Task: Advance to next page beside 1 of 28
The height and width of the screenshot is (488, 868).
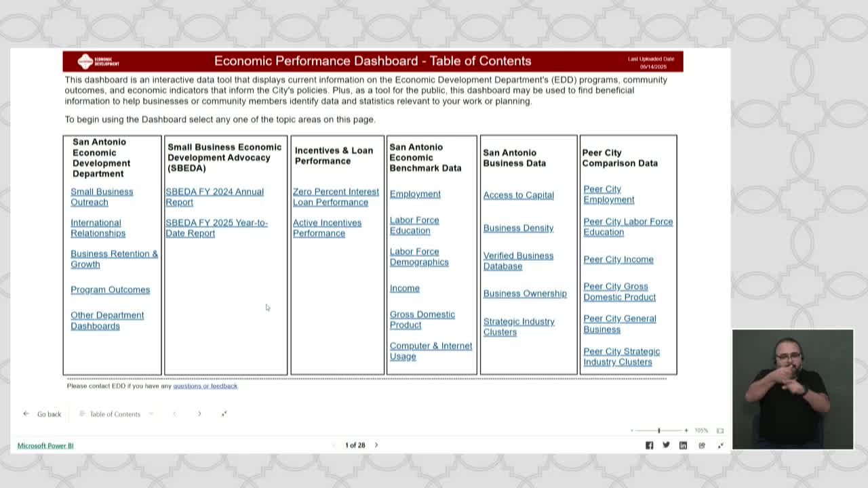Action: [x=376, y=445]
